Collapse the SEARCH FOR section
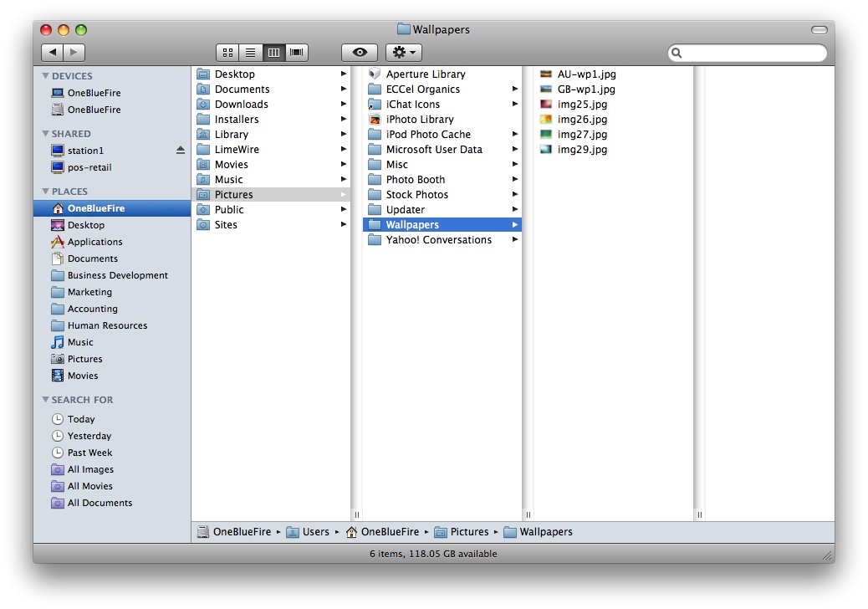The height and width of the screenshot is (609, 868). 45,399
